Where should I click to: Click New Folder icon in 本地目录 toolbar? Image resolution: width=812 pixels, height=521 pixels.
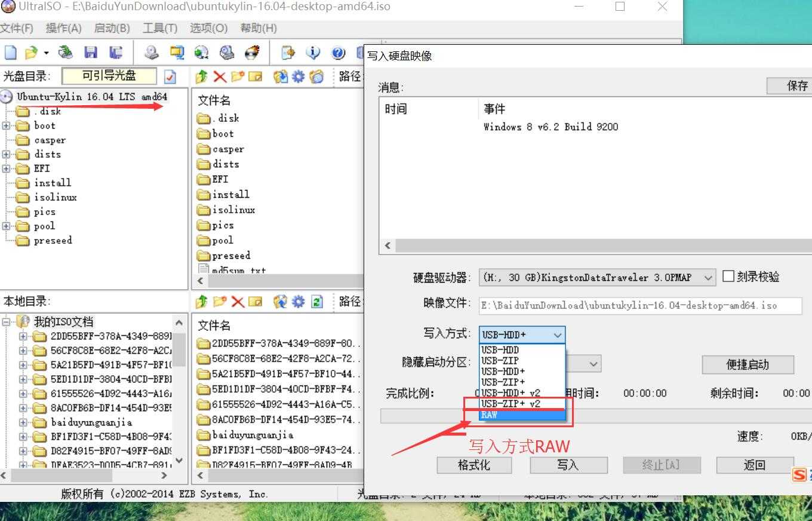220,302
